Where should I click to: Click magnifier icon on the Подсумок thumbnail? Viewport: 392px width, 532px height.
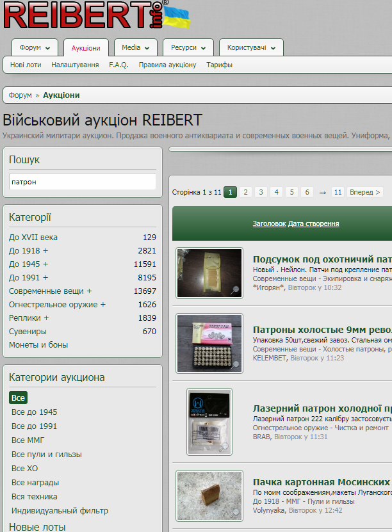coord(235,289)
